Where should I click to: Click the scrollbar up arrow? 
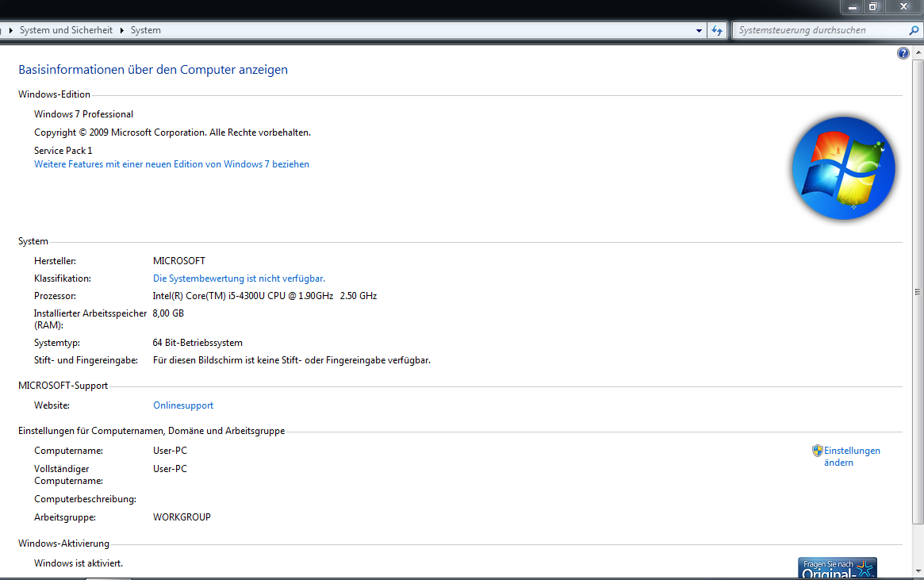(918, 52)
